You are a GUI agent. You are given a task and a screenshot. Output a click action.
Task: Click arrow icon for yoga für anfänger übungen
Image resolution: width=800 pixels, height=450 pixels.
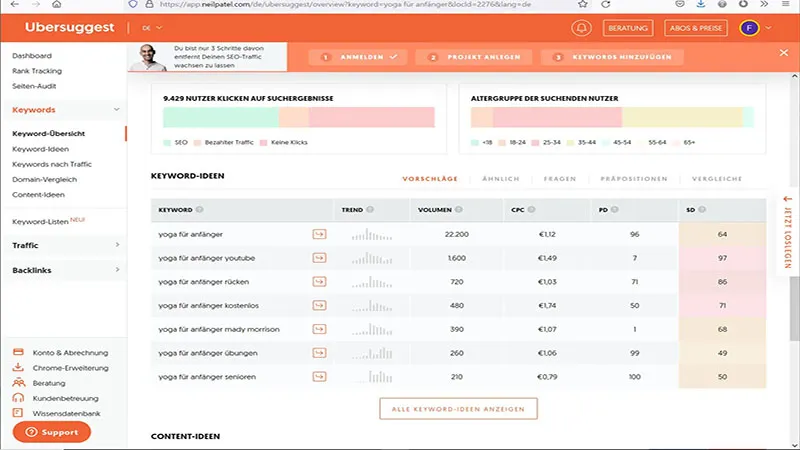(319, 353)
